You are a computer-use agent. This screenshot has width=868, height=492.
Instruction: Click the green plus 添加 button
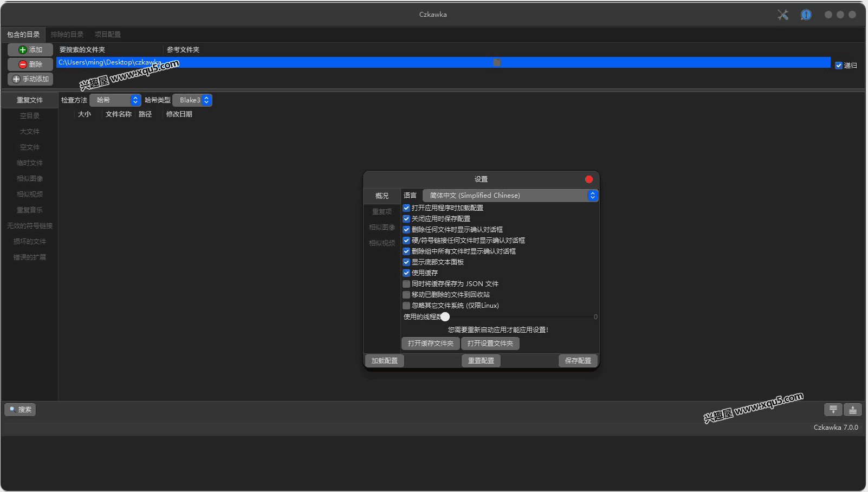pos(30,50)
